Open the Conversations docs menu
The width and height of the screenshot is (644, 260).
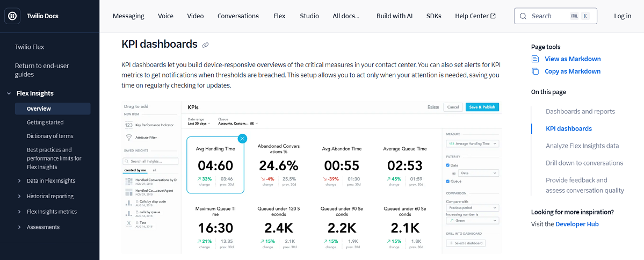(238, 16)
